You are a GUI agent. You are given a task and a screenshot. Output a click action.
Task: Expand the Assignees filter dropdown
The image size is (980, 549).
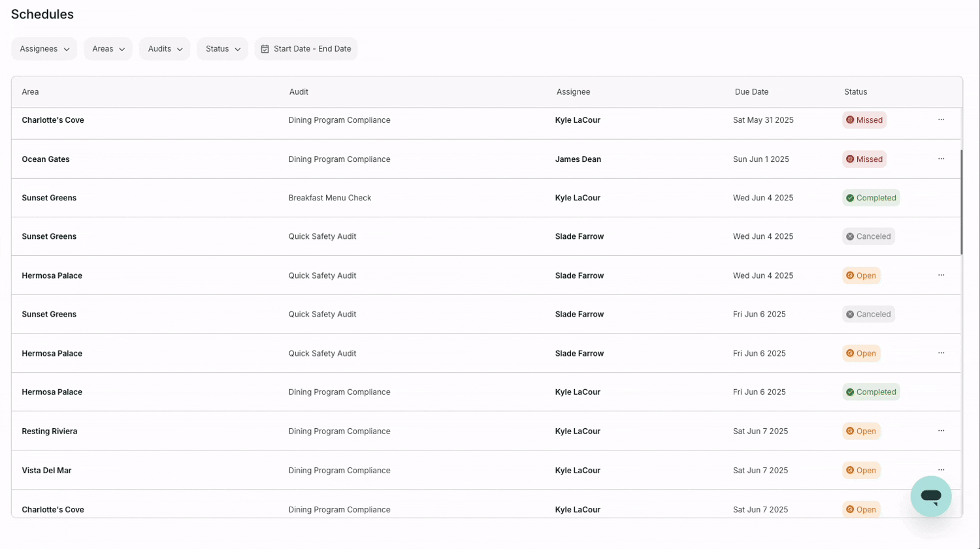pyautogui.click(x=44, y=49)
